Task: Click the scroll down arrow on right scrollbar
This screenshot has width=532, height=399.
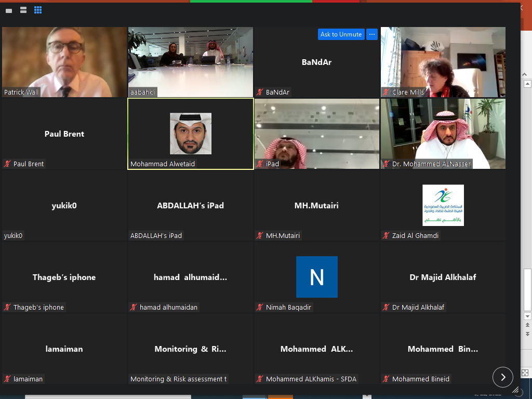Action: [527, 316]
